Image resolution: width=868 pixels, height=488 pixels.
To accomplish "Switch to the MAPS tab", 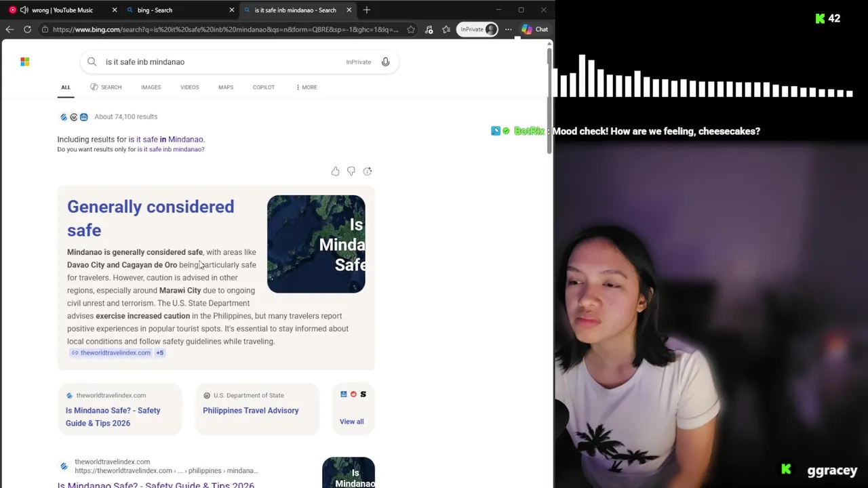I will (x=226, y=87).
